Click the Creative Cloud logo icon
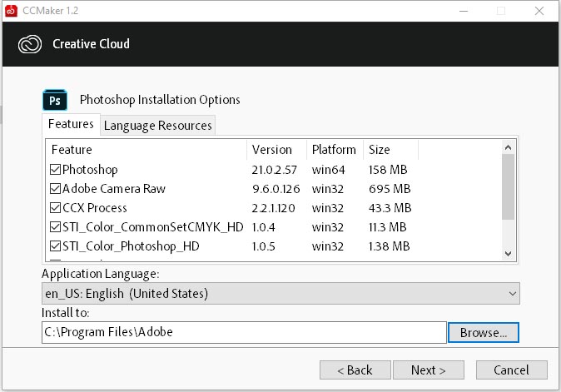The height and width of the screenshot is (392, 561). (x=30, y=44)
